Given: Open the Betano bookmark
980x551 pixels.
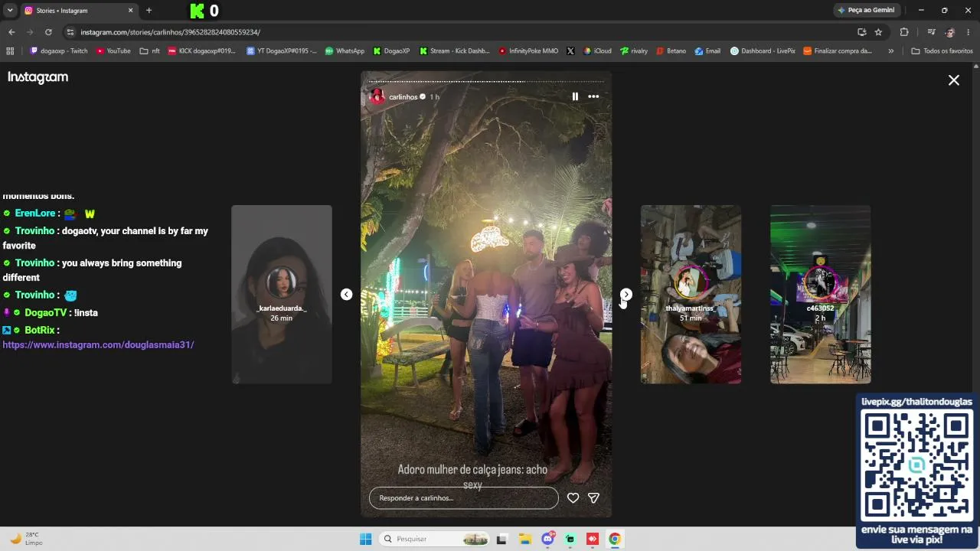Looking at the screenshot, I should point(671,51).
